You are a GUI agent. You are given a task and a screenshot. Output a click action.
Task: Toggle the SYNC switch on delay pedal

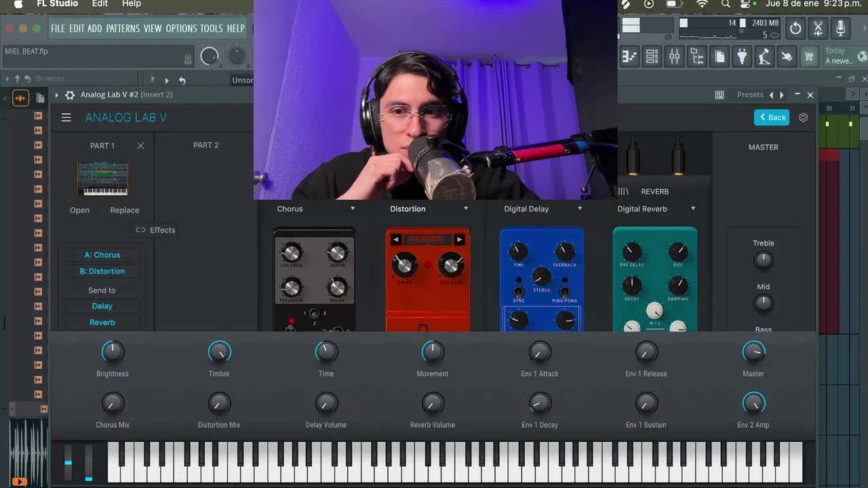click(519, 291)
